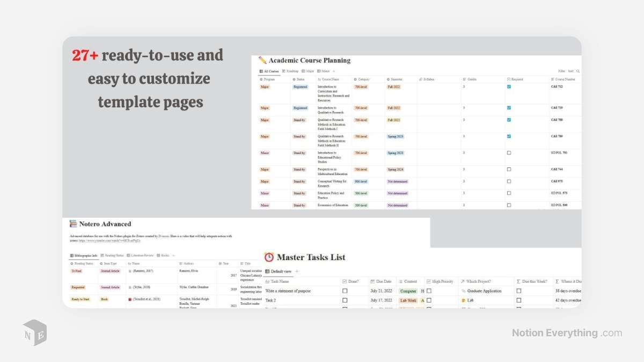Viewport: 644px width, 362px height.
Task: Click the Lab project emoji icon
Action: coord(463,300)
